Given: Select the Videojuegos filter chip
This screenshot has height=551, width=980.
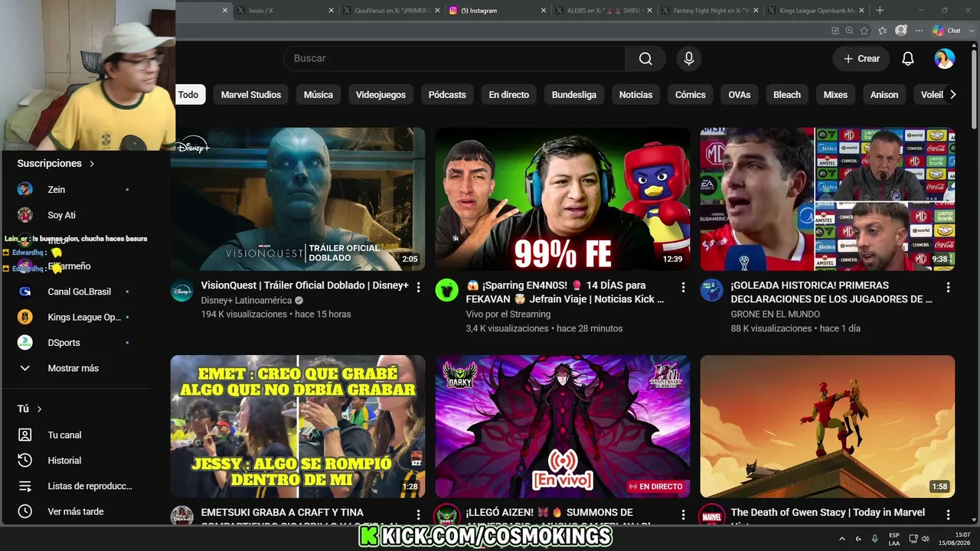Looking at the screenshot, I should pyautogui.click(x=381, y=95).
